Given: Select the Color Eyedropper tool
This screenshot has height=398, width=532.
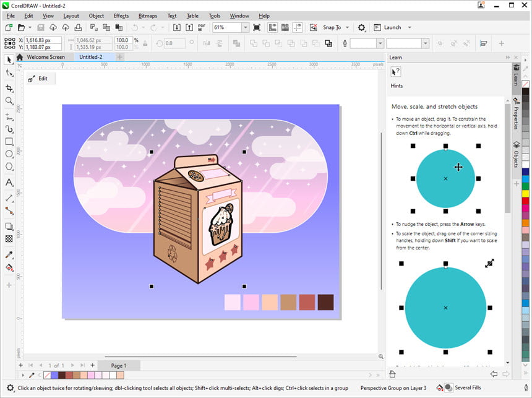Looking at the screenshot, I should point(9,254).
